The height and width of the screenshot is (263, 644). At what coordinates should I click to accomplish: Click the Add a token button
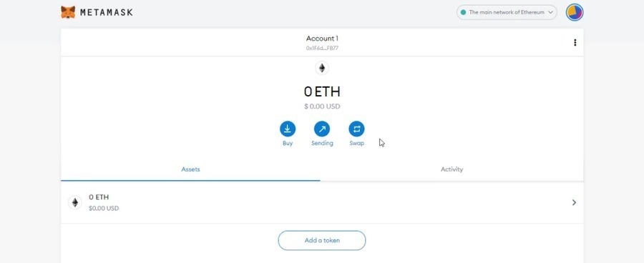tap(322, 240)
